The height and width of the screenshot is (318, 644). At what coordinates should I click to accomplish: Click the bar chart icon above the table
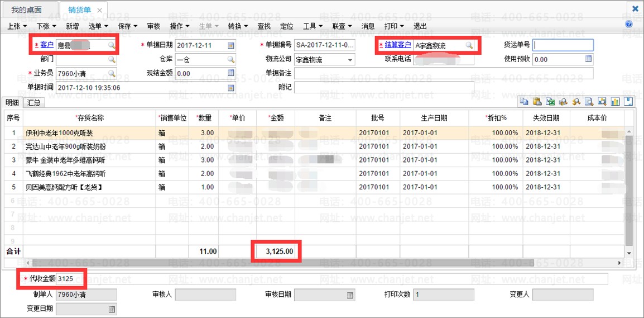[x=615, y=102]
